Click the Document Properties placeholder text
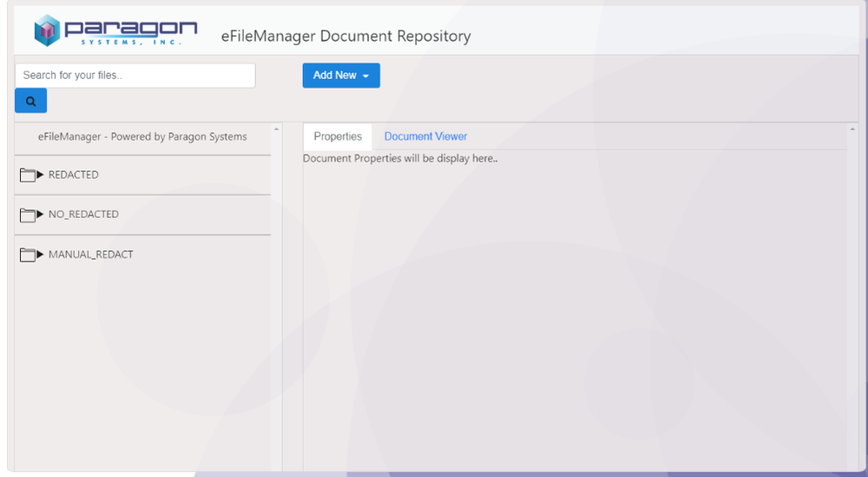The height and width of the screenshot is (477, 868). coord(400,158)
